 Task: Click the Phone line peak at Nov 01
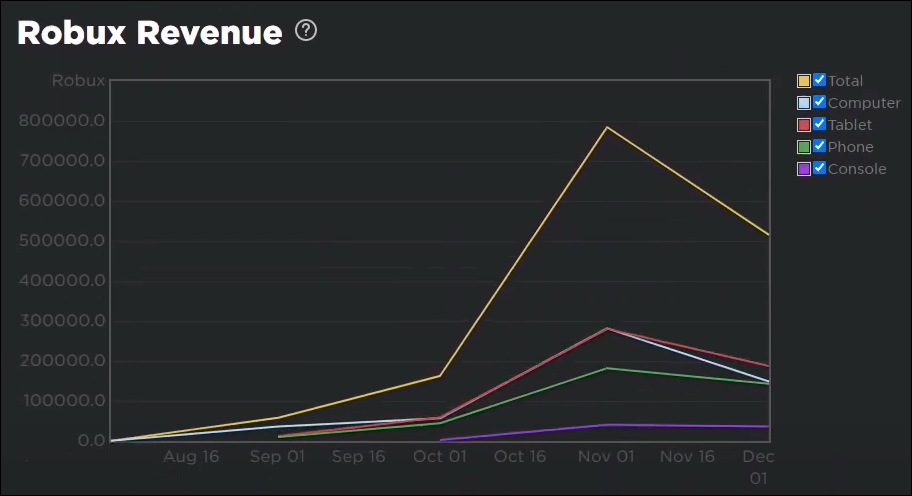click(x=607, y=368)
